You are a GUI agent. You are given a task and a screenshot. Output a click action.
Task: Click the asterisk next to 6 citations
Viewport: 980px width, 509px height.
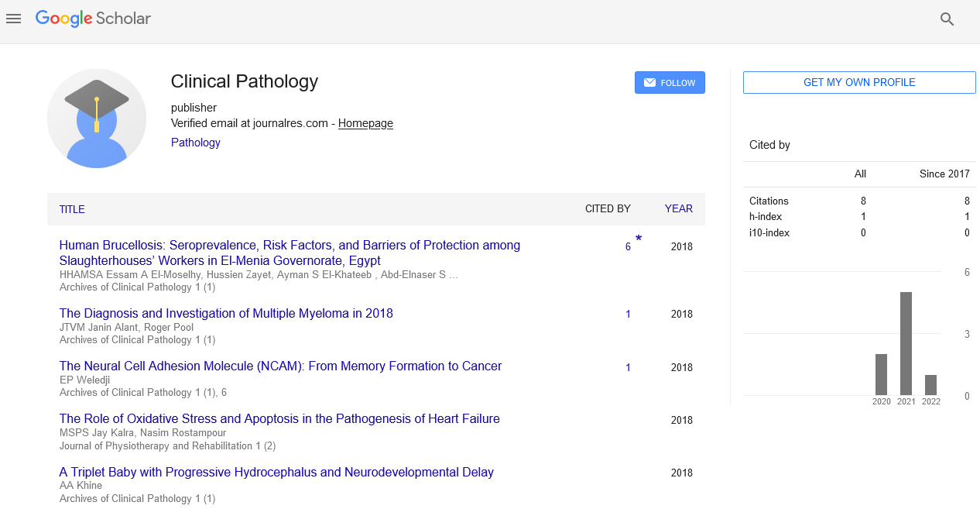pyautogui.click(x=639, y=239)
